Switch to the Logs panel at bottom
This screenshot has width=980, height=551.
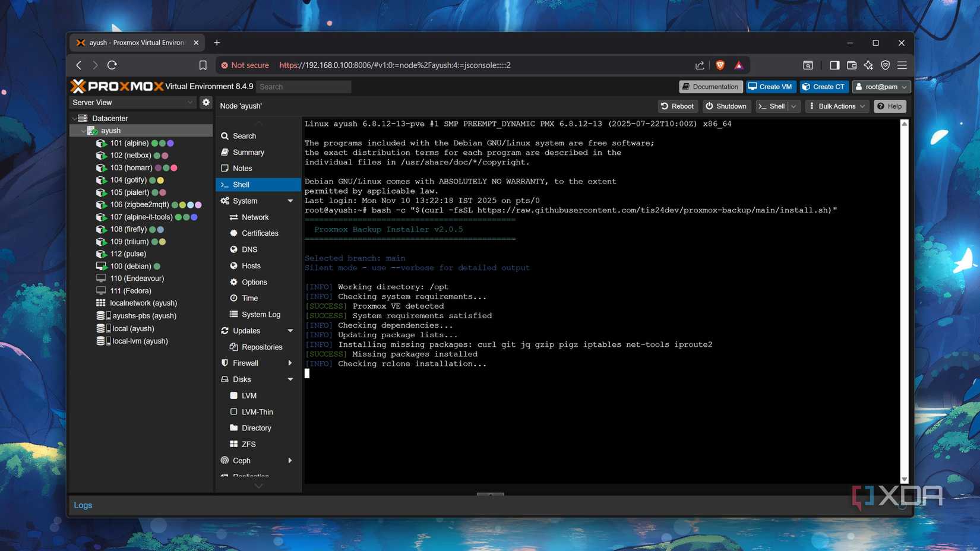(83, 505)
